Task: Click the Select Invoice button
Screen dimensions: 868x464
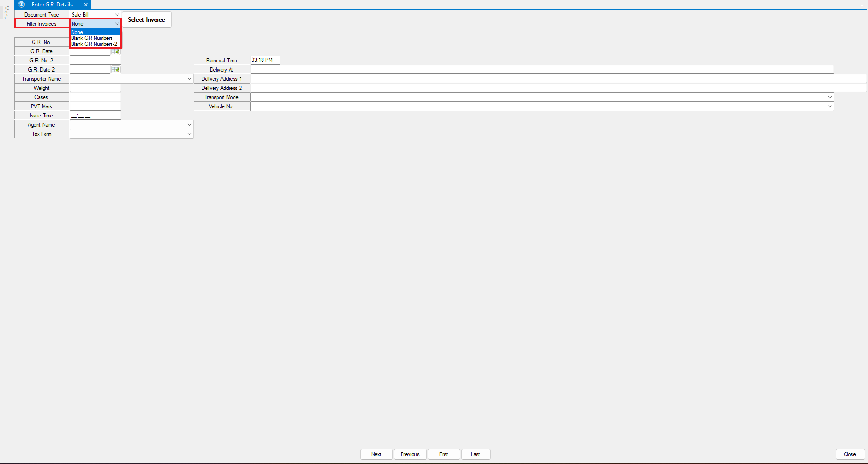Action: pyautogui.click(x=146, y=20)
